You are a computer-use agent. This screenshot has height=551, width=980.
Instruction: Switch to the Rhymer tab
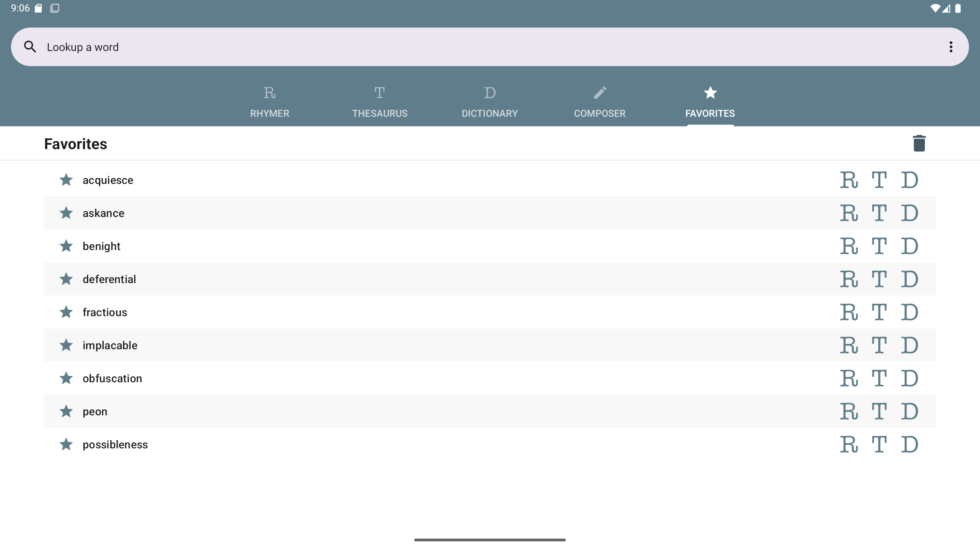coord(270,102)
